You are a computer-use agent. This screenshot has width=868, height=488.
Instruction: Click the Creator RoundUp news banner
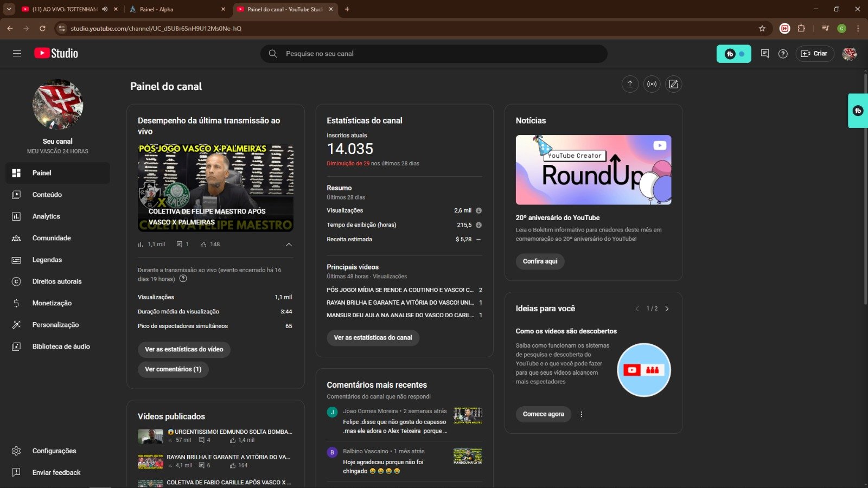tap(593, 170)
